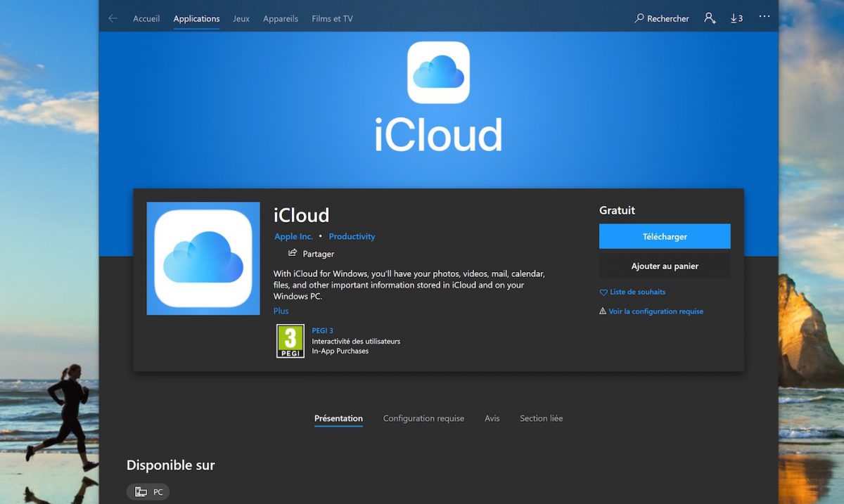Open the three-dot more options menu
Viewport: 844px width, 504px height.
tap(765, 17)
